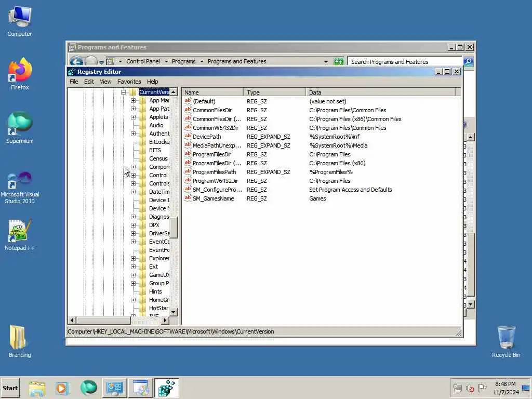This screenshot has width=532, height=399.
Task: Click the '%SystemRoot%\Media' data cell
Action: (x=338, y=145)
